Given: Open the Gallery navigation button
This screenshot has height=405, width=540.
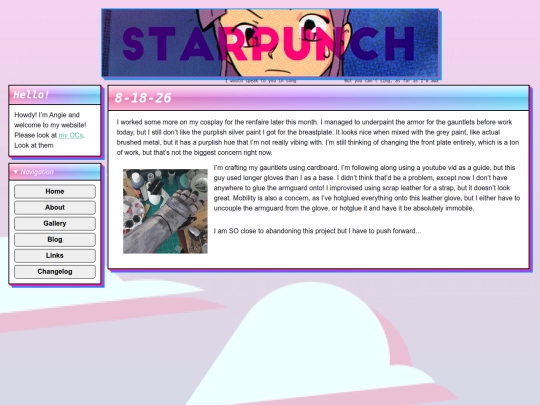Looking at the screenshot, I should [55, 224].
